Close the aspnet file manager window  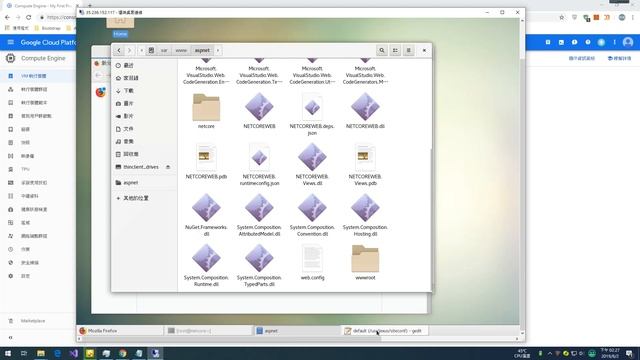[x=424, y=50]
